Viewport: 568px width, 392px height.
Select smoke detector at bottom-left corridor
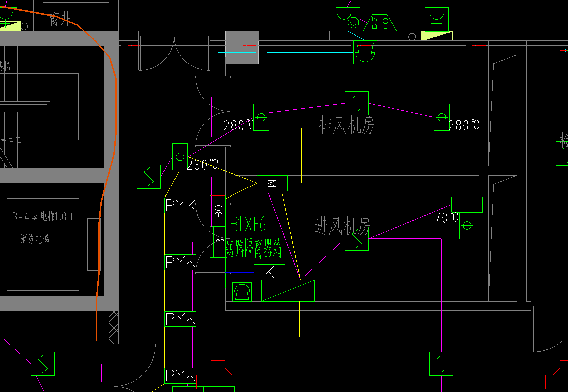[x=43, y=364]
